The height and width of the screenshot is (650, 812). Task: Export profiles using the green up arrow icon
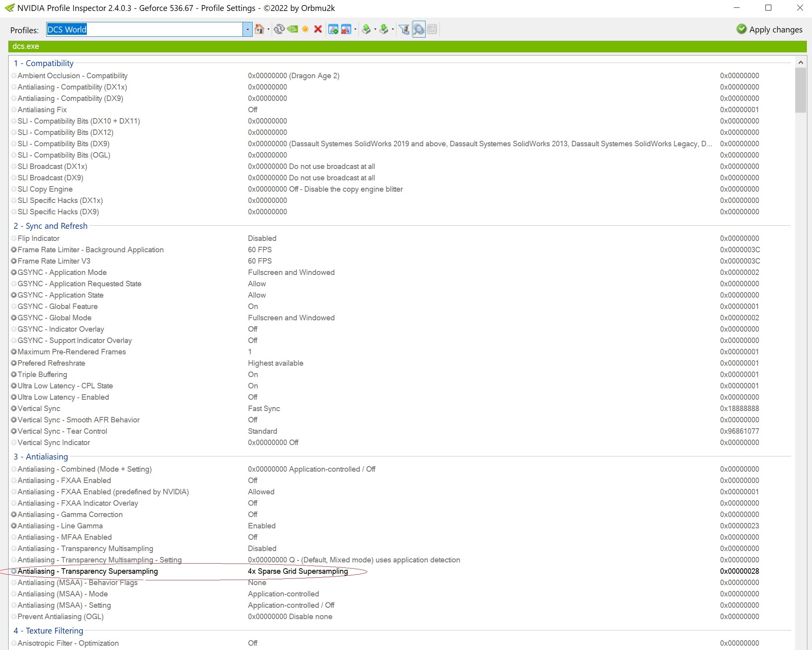click(366, 29)
